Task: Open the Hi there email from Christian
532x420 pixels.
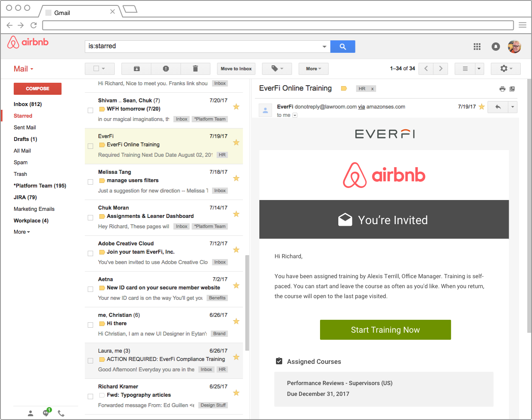Action: tap(164, 325)
